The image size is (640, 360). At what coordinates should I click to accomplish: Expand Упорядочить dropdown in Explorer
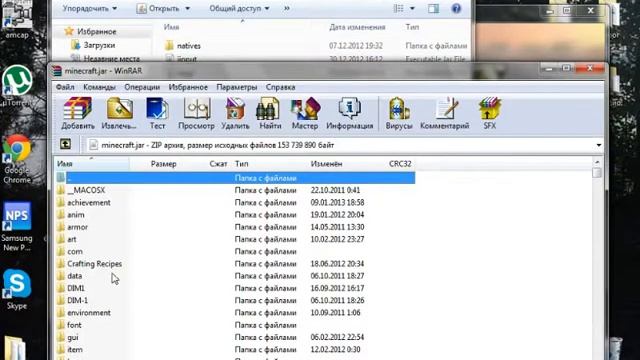pyautogui.click(x=114, y=9)
